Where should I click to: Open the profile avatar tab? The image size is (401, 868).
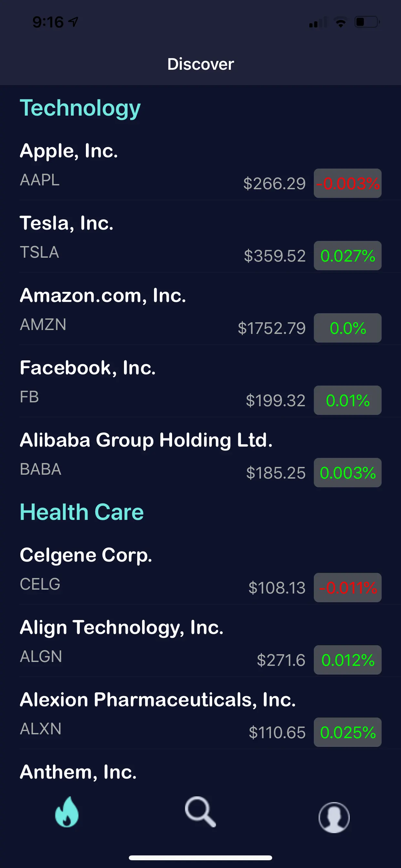(334, 817)
